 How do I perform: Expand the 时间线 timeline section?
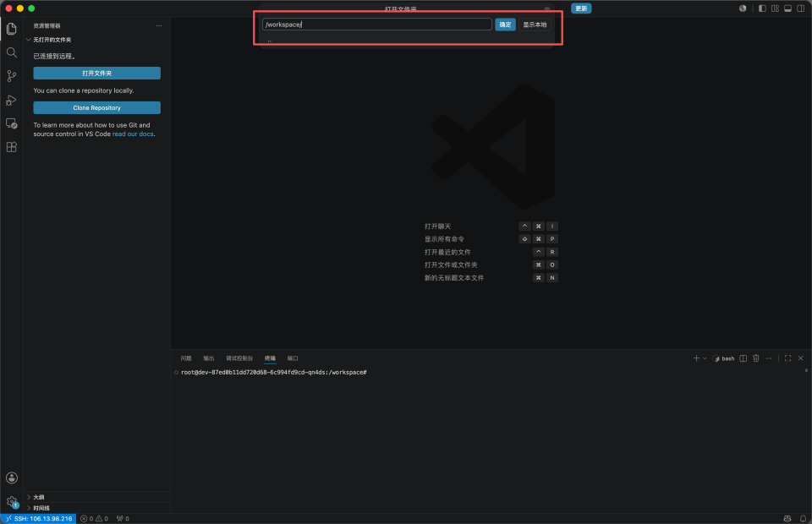[x=38, y=508]
